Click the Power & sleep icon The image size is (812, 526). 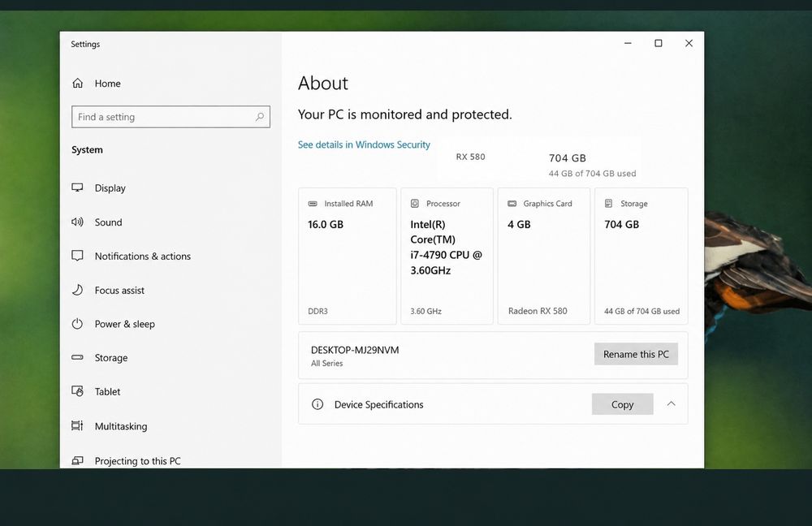77,324
